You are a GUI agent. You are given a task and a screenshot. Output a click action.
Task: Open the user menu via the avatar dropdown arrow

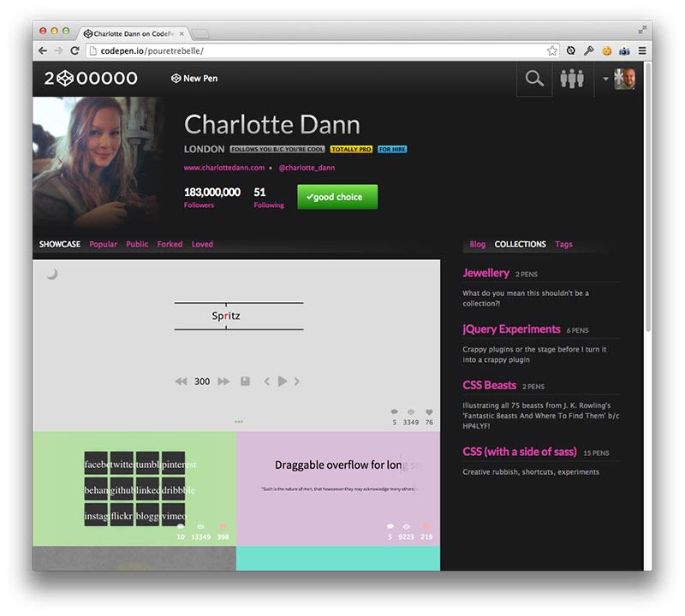point(606,78)
